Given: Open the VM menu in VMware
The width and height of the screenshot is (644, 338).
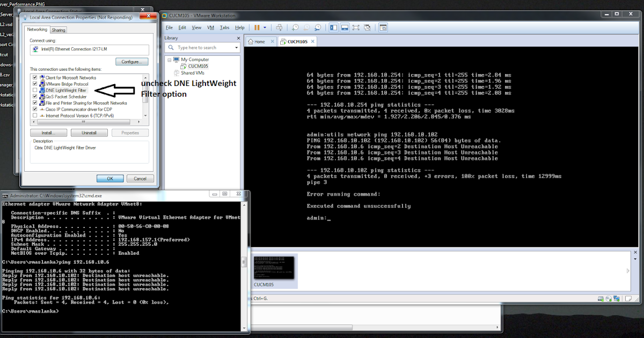Looking at the screenshot, I should pos(210,27).
